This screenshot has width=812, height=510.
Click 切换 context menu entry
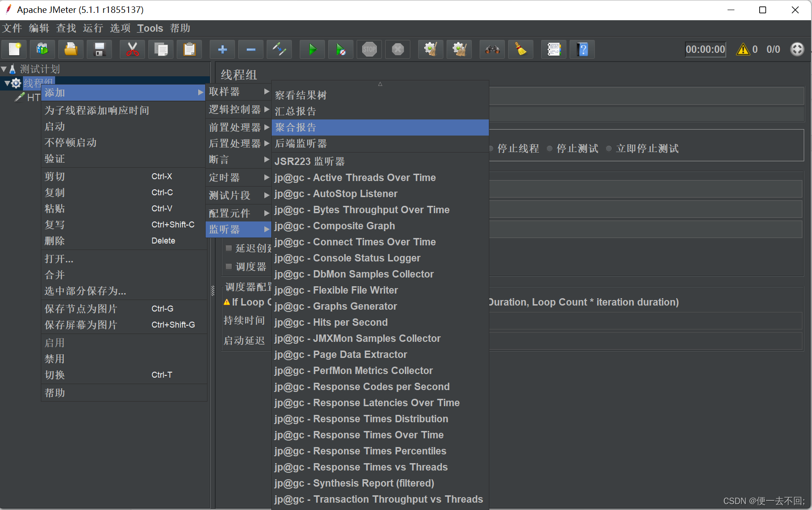[x=124, y=375]
